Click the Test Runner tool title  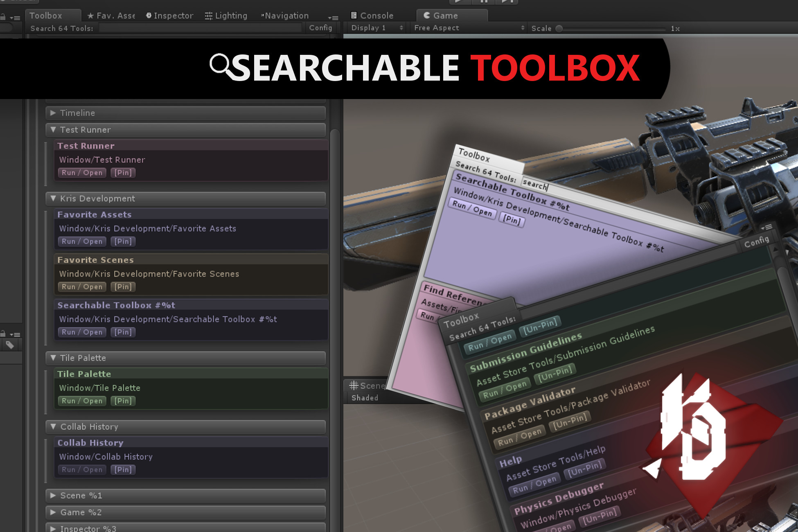(x=86, y=146)
